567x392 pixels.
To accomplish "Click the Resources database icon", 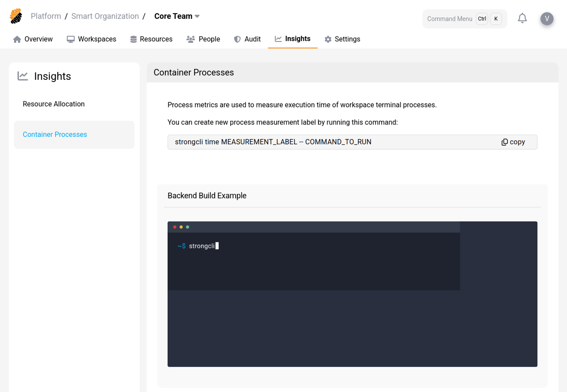I will tap(133, 39).
